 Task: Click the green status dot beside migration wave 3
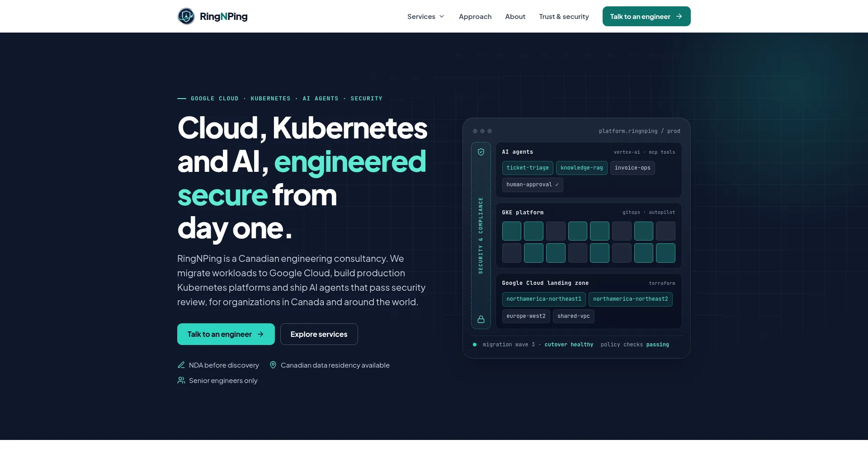475,345
